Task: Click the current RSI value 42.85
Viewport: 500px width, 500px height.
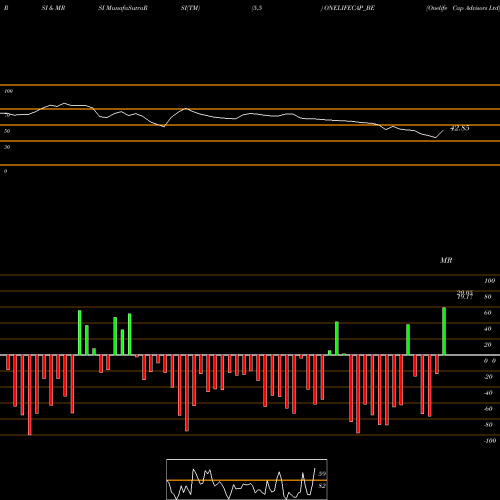Action: (x=460, y=128)
